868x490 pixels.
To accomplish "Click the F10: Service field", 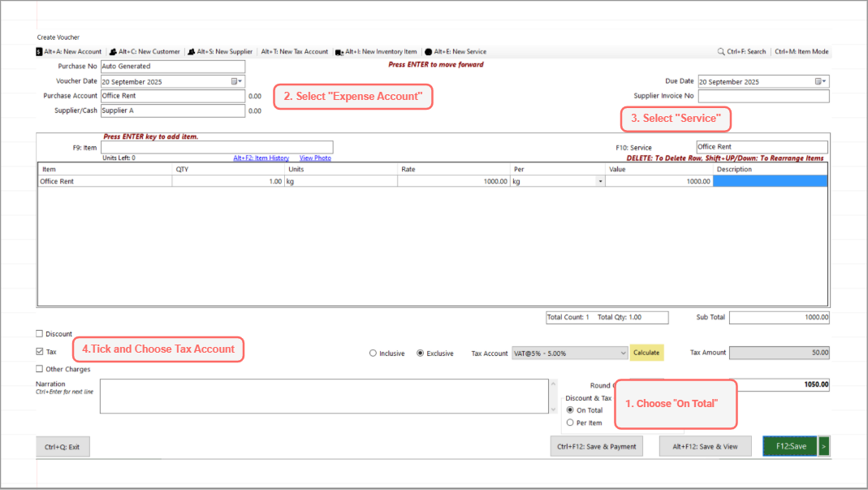I will 762,147.
